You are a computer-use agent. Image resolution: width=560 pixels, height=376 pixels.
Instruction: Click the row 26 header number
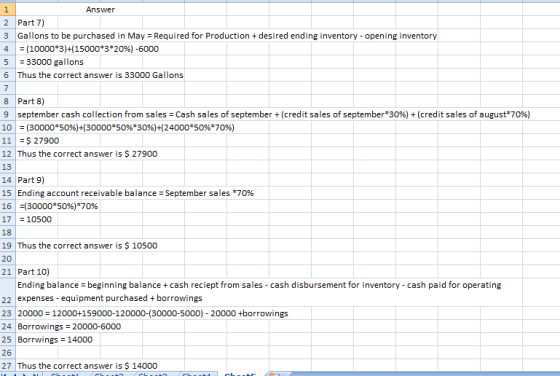pos(7,353)
